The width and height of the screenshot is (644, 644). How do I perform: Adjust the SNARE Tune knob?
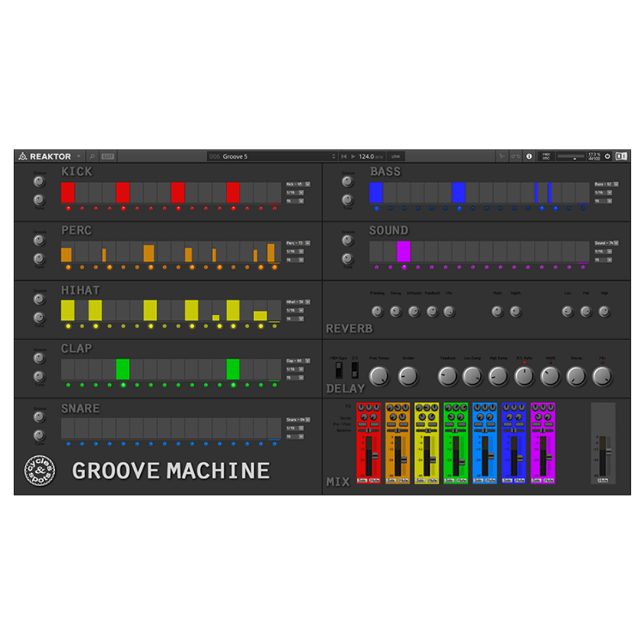pos(39,435)
